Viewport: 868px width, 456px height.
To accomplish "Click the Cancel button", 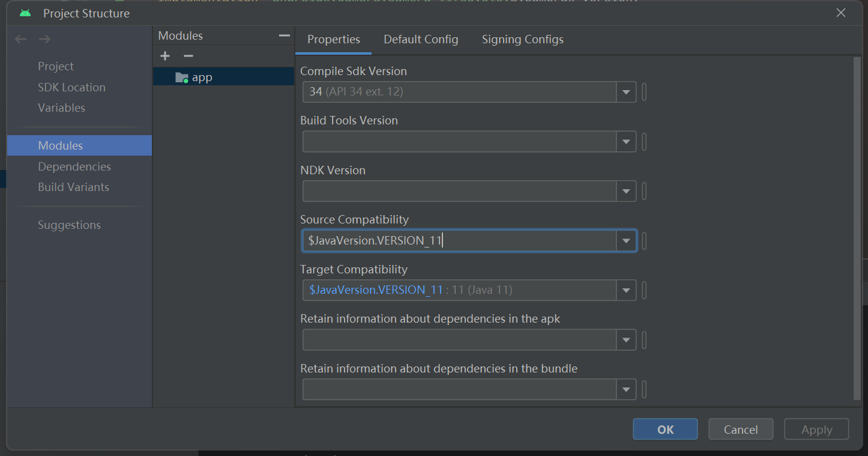I will (740, 430).
